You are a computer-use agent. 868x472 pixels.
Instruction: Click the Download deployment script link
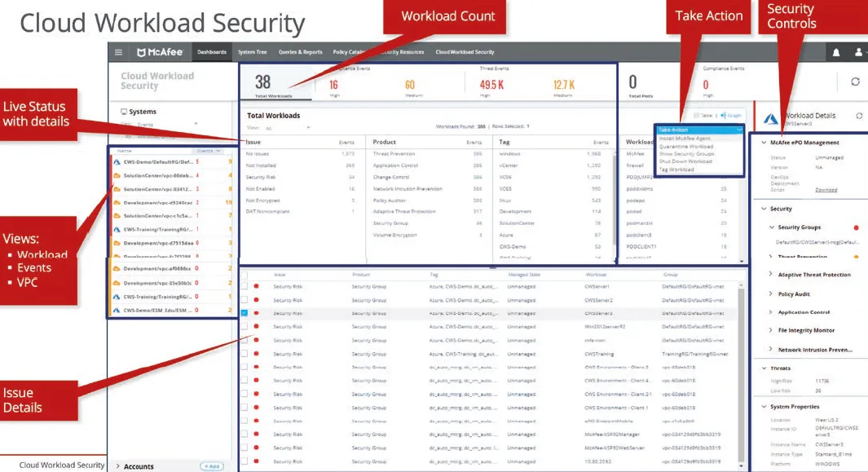(826, 190)
